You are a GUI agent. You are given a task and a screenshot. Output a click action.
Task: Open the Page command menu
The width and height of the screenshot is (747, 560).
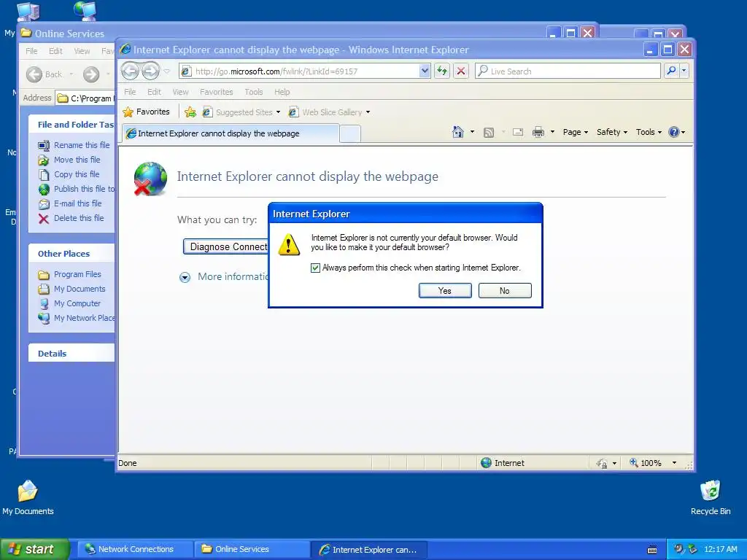tap(575, 132)
